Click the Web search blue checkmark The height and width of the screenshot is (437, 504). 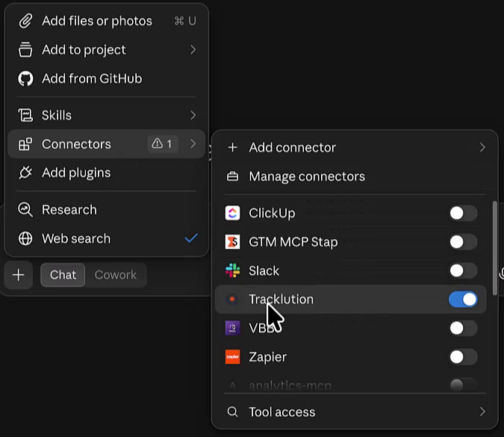point(191,238)
